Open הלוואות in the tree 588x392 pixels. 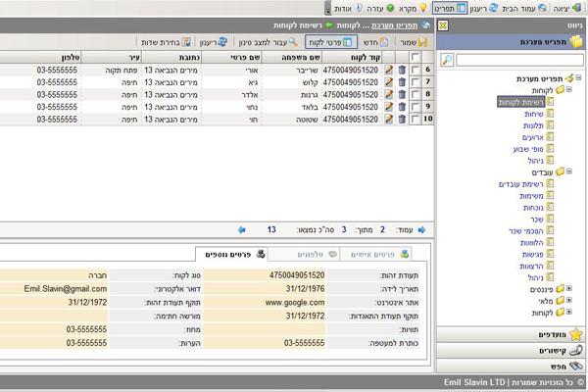(x=532, y=242)
